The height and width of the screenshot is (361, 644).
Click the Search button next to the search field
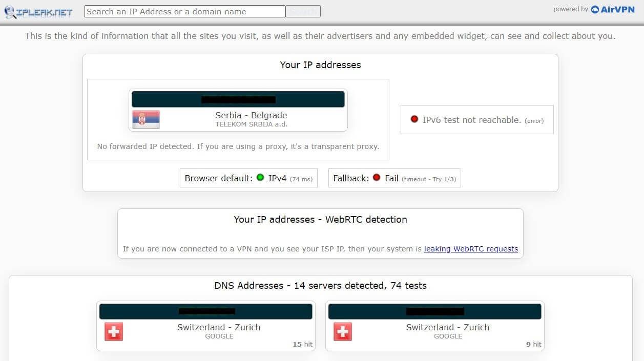pyautogui.click(x=303, y=11)
